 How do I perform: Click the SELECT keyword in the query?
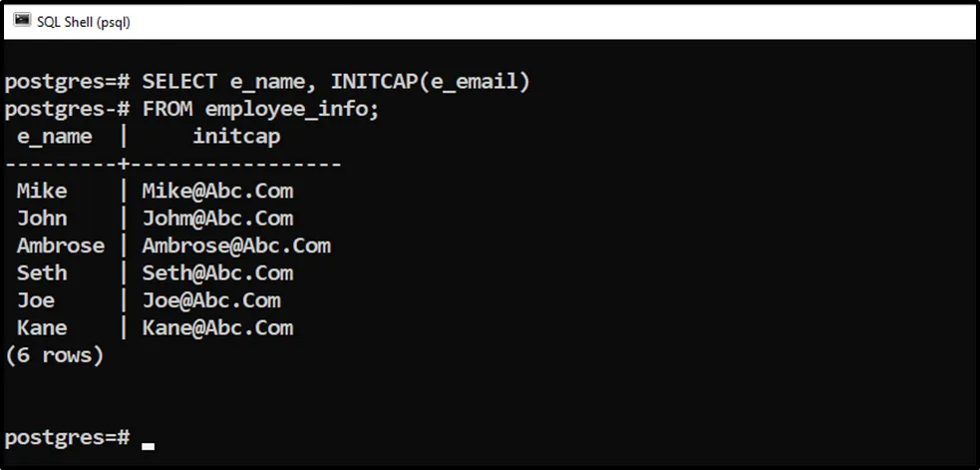pyautogui.click(x=179, y=82)
